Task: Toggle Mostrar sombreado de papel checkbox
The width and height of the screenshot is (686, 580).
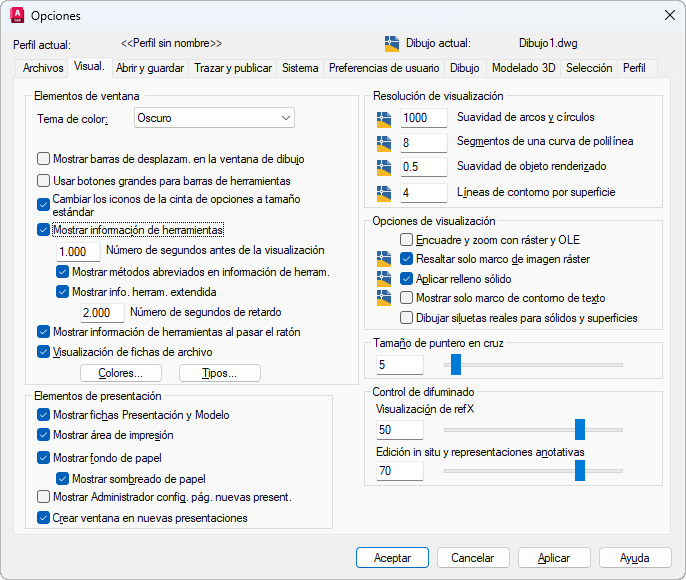Action: pyautogui.click(x=63, y=479)
